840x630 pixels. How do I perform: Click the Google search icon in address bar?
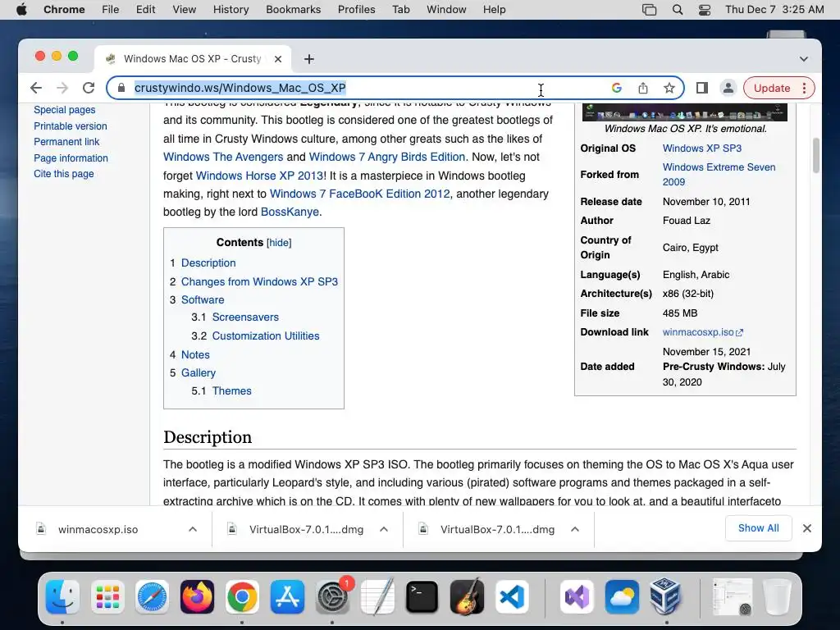pyautogui.click(x=617, y=88)
